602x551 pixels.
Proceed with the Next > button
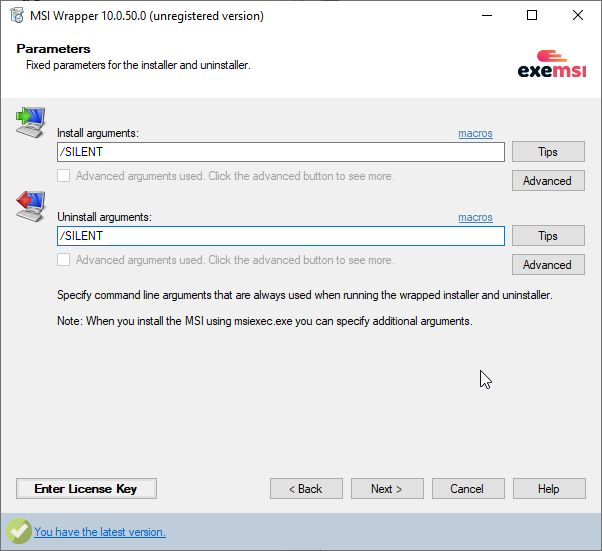(387, 488)
